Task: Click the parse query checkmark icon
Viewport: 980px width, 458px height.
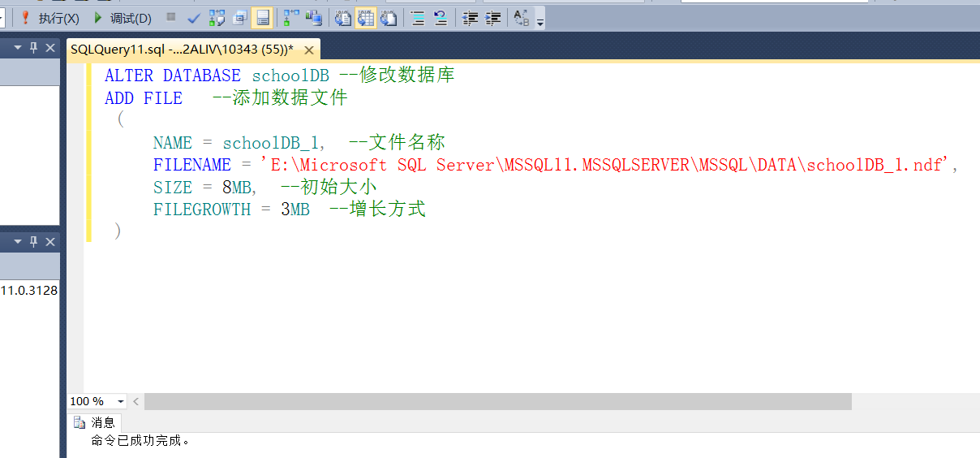Action: point(193,18)
